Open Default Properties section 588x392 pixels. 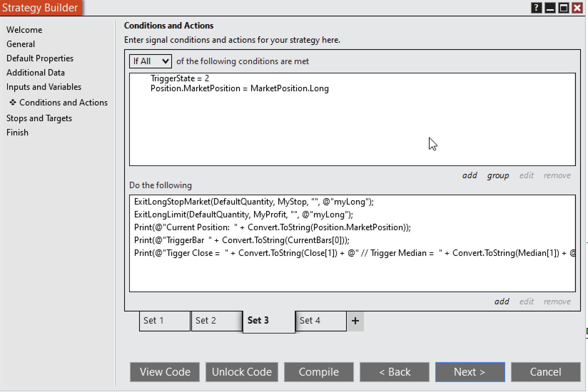40,58
